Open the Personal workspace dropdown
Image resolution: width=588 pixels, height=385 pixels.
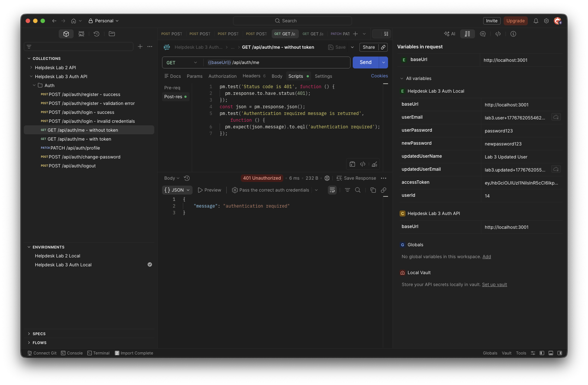(x=104, y=21)
